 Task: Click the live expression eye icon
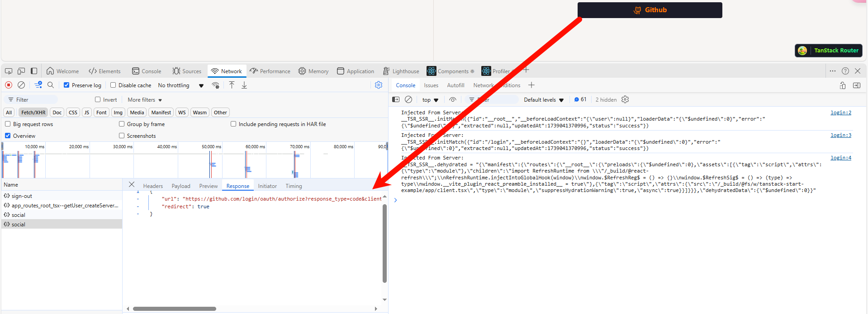[453, 99]
